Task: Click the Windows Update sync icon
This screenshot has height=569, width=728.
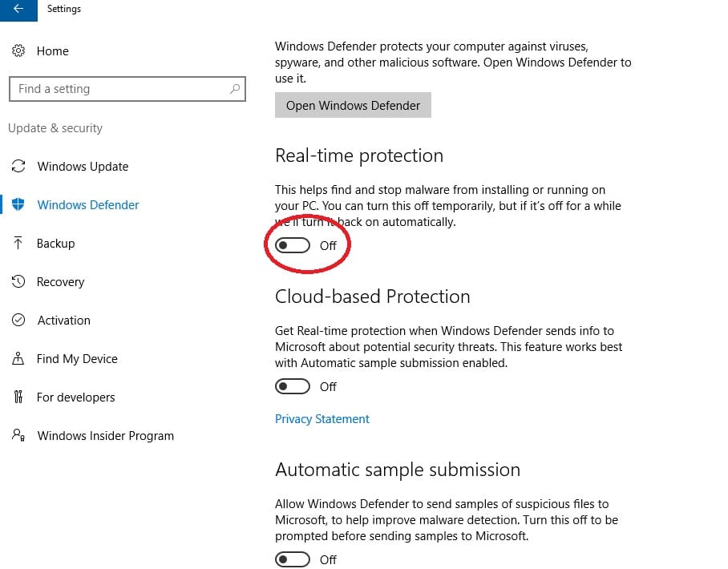Action: pos(18,167)
